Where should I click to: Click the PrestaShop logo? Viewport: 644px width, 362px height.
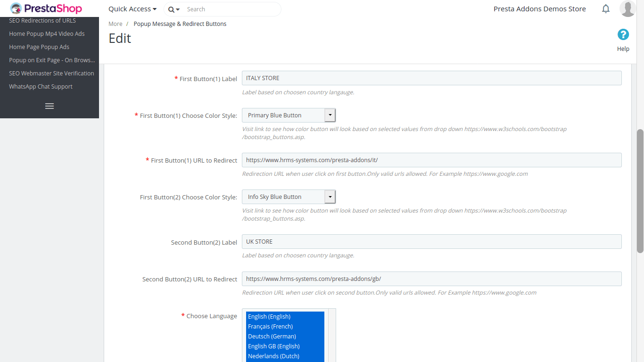[x=46, y=8]
